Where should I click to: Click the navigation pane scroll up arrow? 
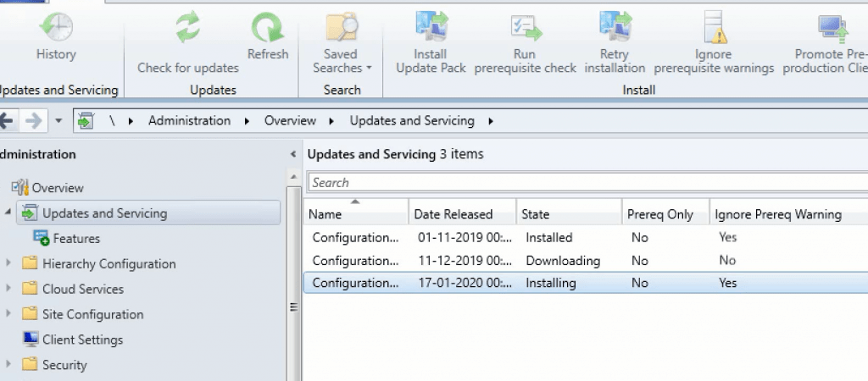click(x=293, y=177)
